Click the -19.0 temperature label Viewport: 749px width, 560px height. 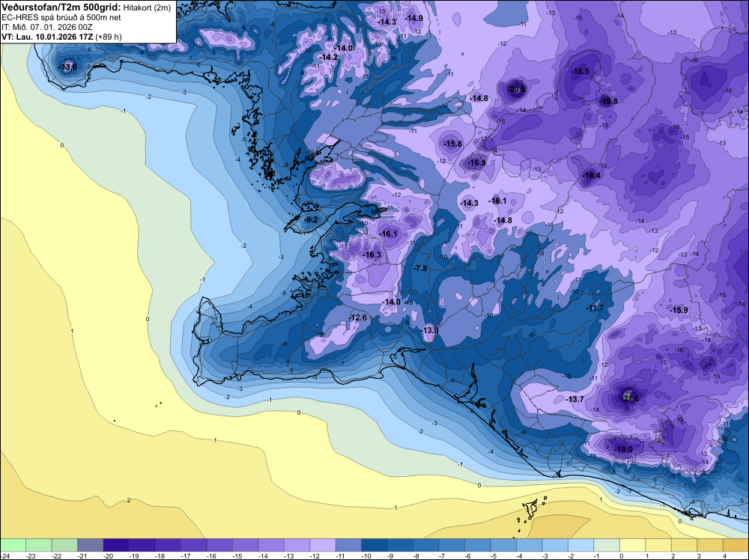[x=623, y=449]
